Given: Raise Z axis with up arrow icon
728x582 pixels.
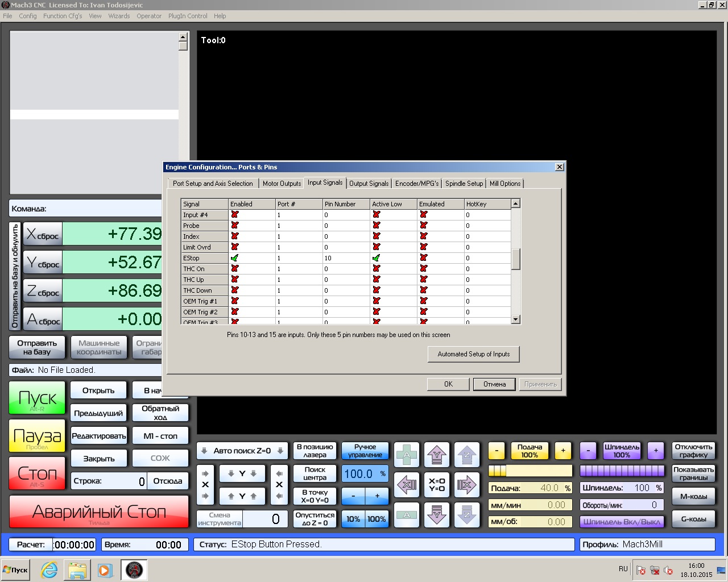Looking at the screenshot, I should point(467,454).
